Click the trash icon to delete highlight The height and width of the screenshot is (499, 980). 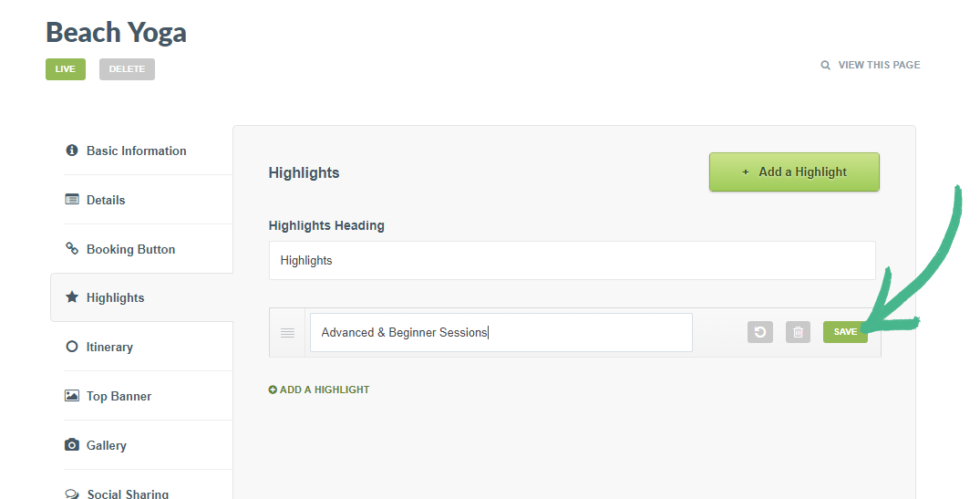(x=798, y=332)
